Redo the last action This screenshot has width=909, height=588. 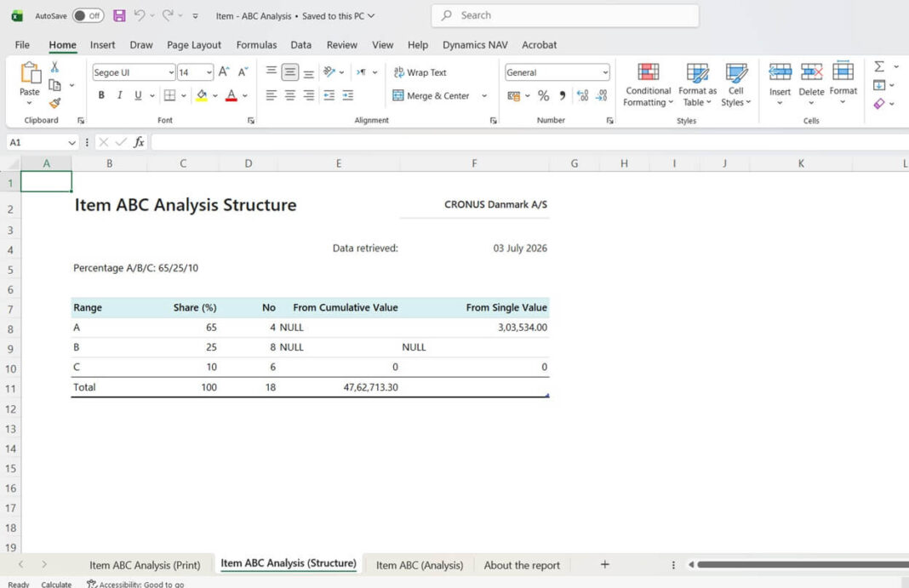point(168,15)
